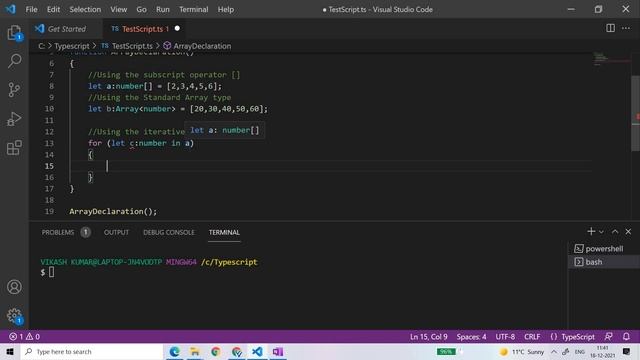Screen dimensions: 640x360
Task: Click the Typescript folder breadcrumb
Action: point(72,46)
